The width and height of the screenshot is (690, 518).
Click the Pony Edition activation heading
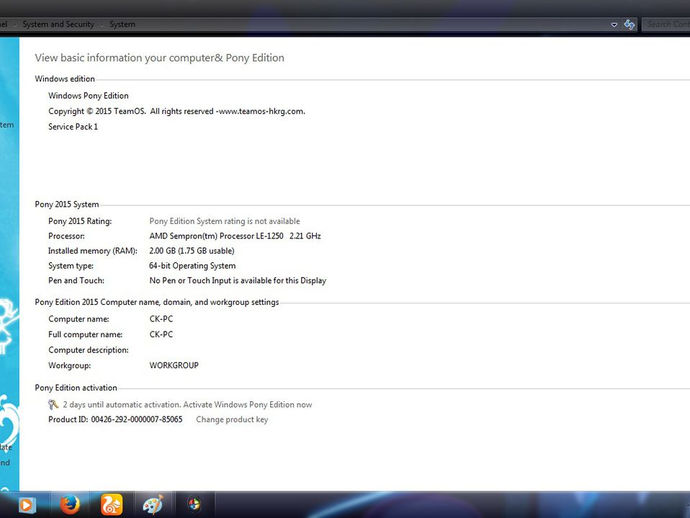[x=76, y=388]
